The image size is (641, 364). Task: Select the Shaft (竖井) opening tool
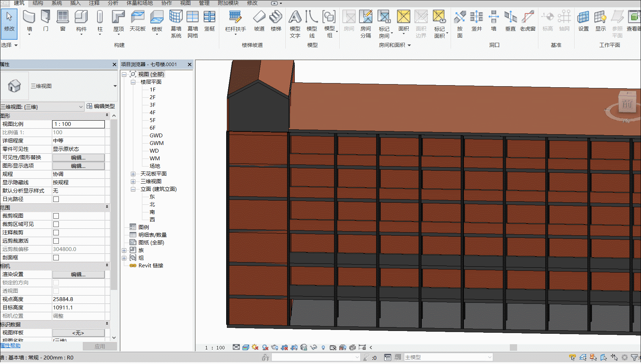point(476,21)
